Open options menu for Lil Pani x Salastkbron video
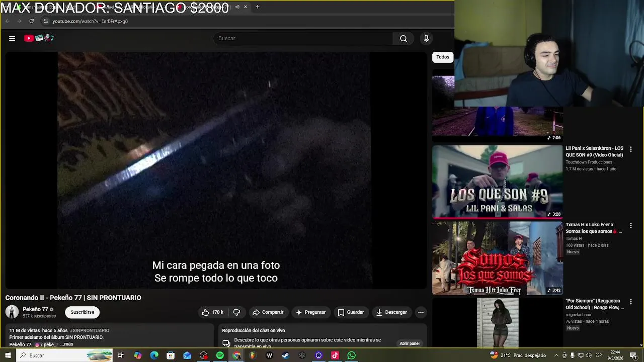This screenshot has height=362, width=644. (x=631, y=149)
